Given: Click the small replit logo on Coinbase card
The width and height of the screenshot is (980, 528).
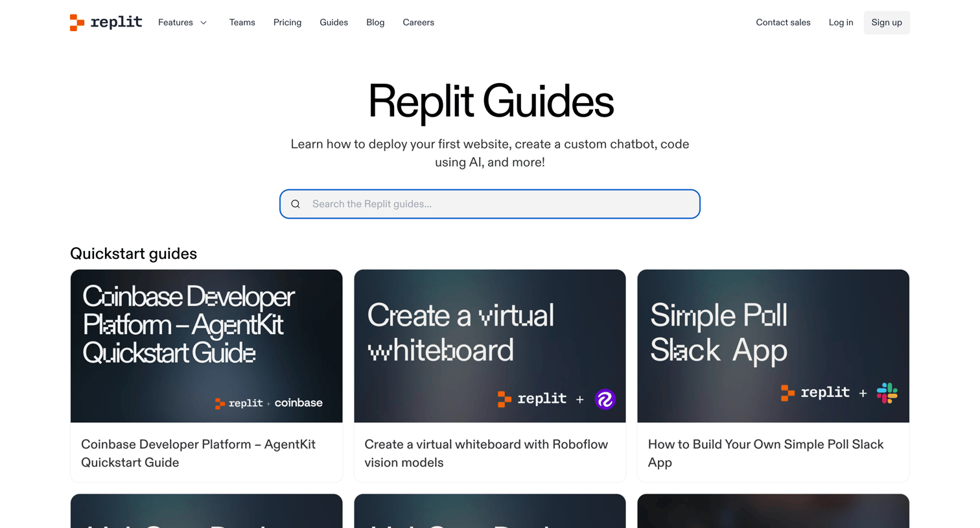Looking at the screenshot, I should click(239, 403).
